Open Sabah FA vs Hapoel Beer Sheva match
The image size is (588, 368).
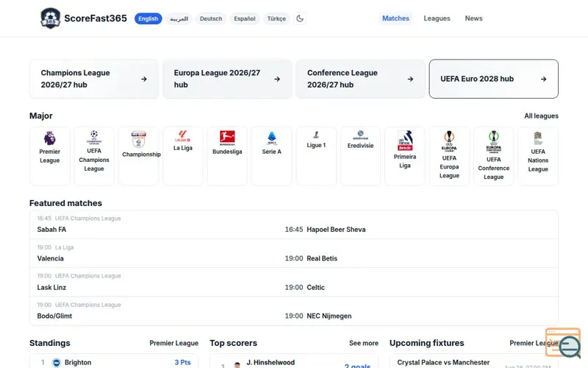coord(294,224)
